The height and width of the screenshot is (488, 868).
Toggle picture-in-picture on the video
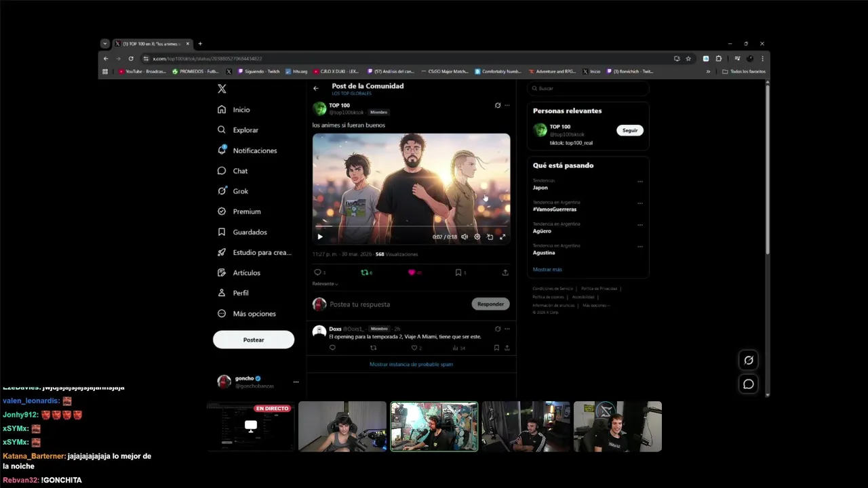coord(490,237)
